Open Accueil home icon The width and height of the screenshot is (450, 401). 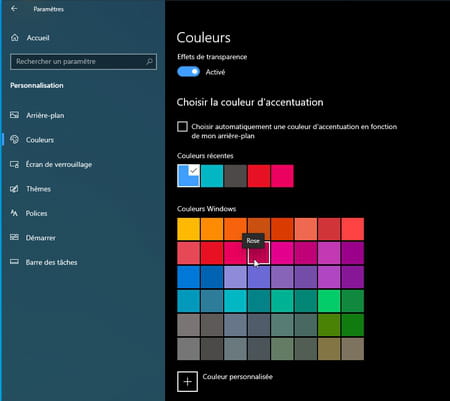click(15, 38)
